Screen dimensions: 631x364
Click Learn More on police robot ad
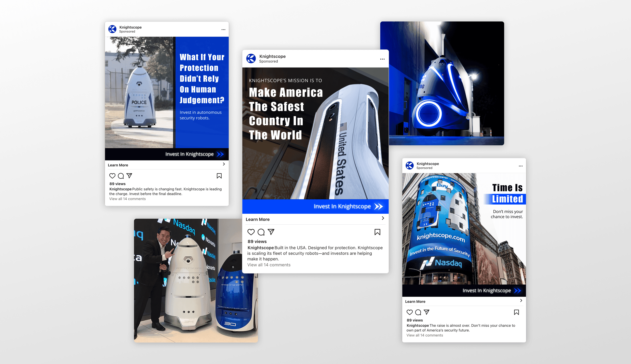coord(118,165)
